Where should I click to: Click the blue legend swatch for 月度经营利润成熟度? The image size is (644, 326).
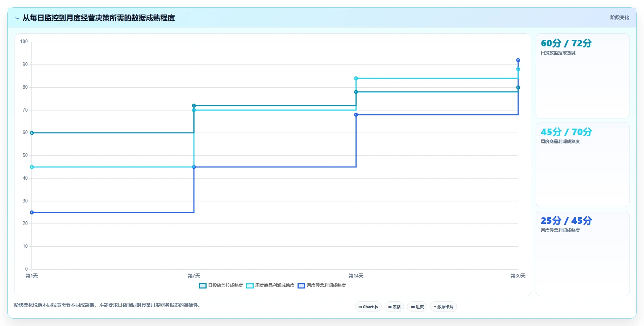[301, 286]
